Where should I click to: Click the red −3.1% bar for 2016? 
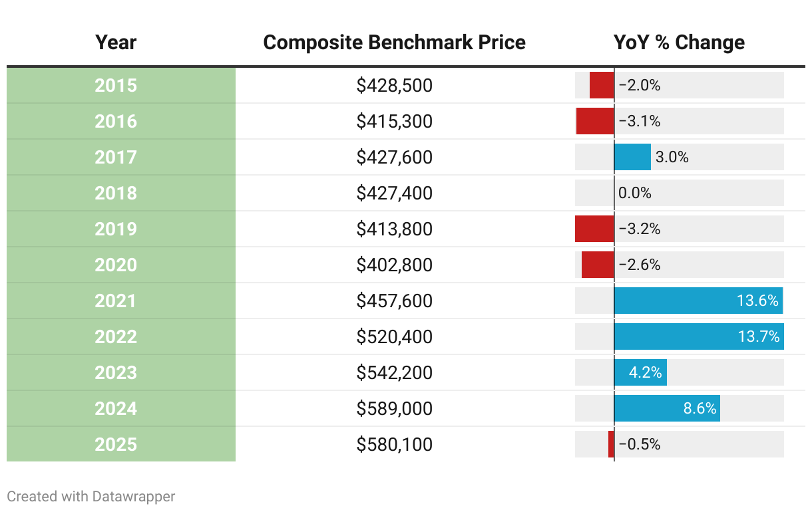595,122
